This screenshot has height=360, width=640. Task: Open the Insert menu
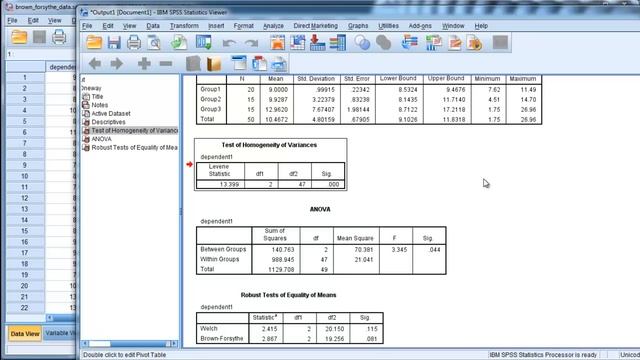coord(216,26)
